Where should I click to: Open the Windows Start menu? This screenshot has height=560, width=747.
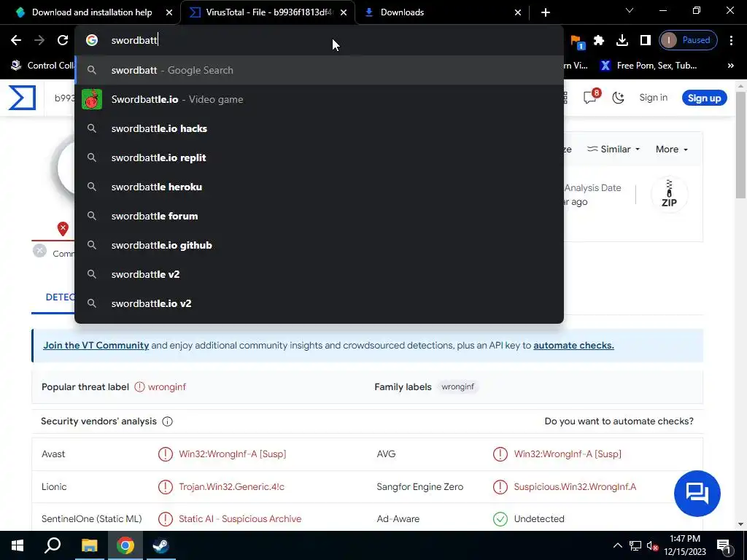18,545
